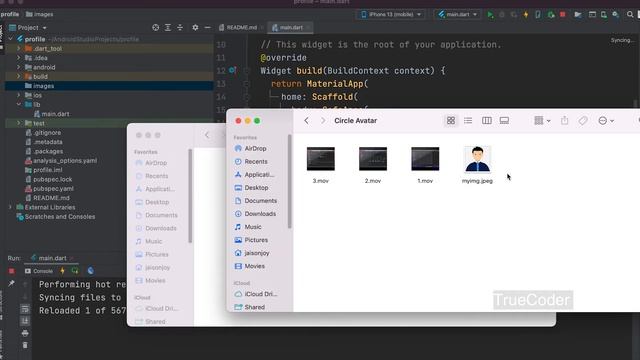
Task: Stop the running app with the top toolbar red square
Action: [562, 15]
